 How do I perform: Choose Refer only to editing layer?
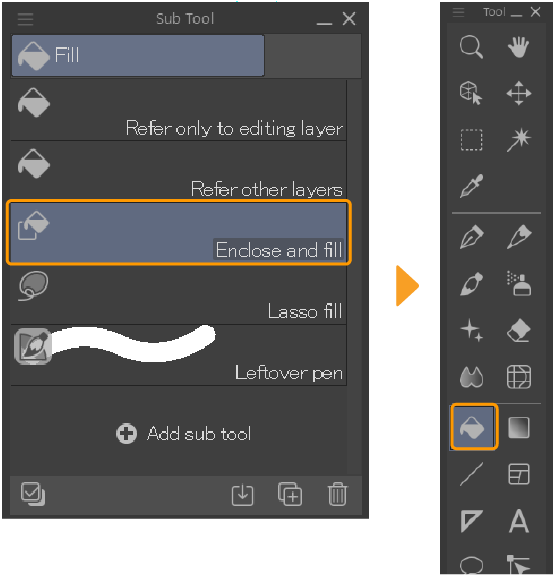(178, 110)
